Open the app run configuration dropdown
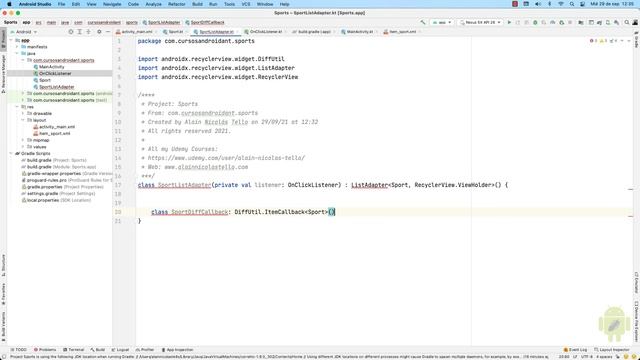The height and width of the screenshot is (360, 640). tap(442, 22)
